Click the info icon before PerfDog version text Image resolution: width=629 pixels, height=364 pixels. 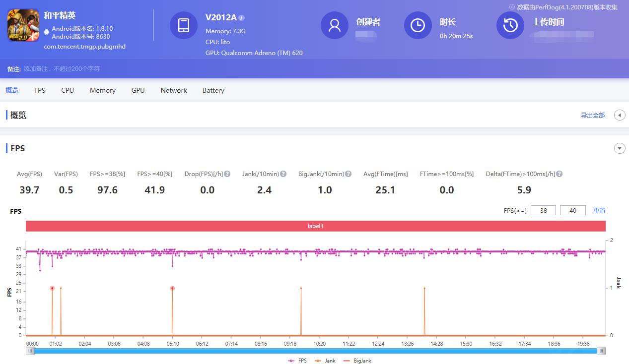point(512,7)
